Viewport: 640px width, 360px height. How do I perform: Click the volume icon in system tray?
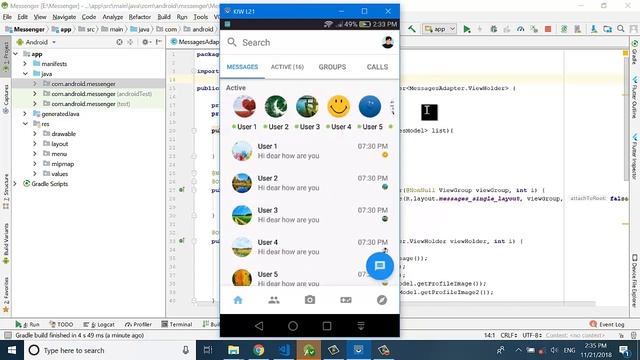tap(554, 350)
